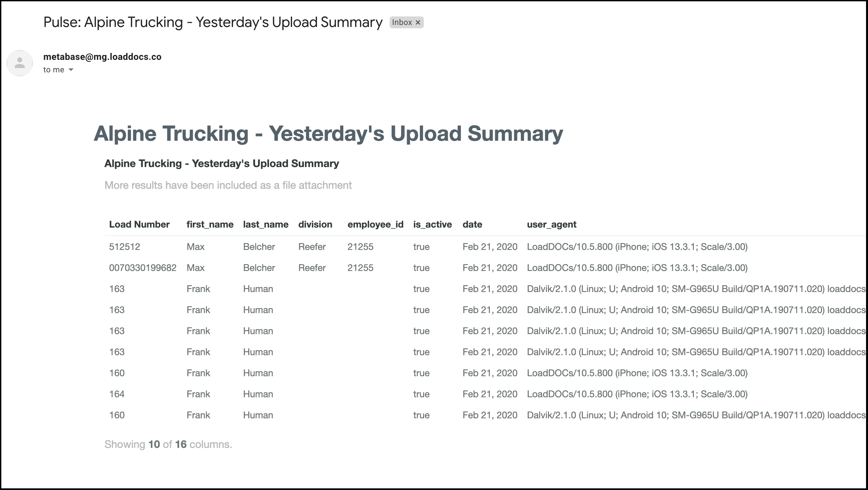Click the sender avatar icon

click(x=19, y=63)
